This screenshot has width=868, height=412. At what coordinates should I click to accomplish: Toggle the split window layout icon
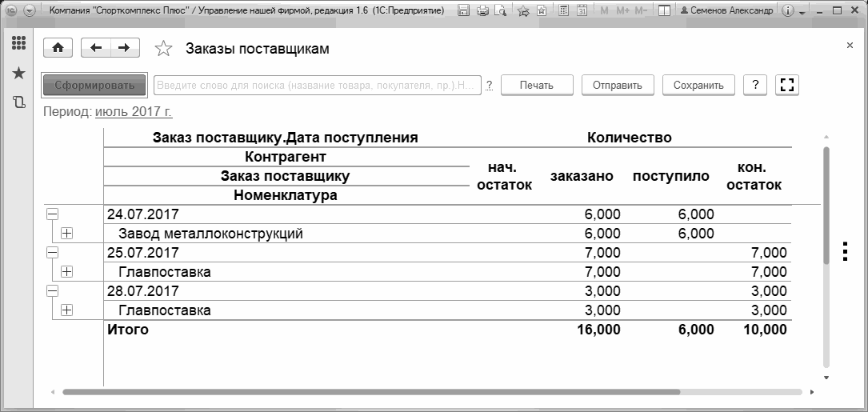tap(666, 10)
